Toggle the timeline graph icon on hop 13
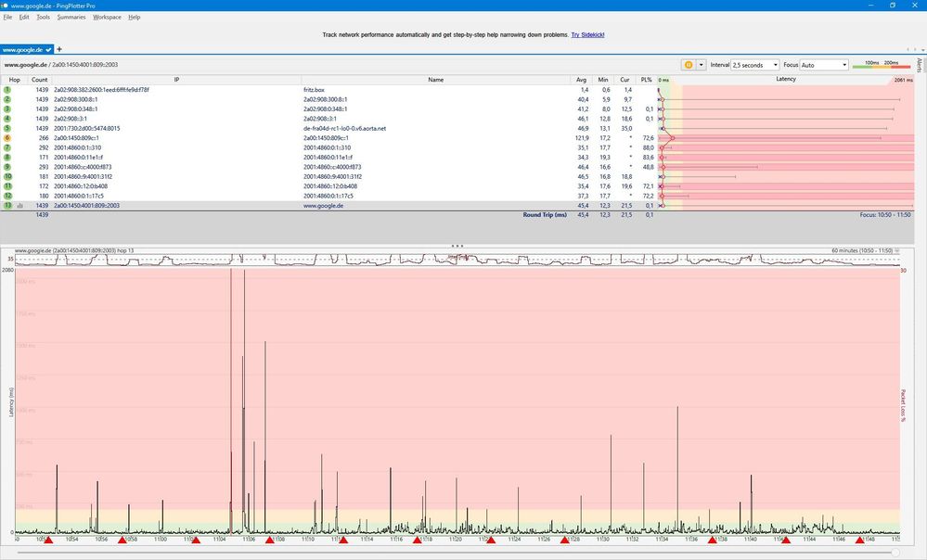Screen dimensions: 927x560 point(20,206)
